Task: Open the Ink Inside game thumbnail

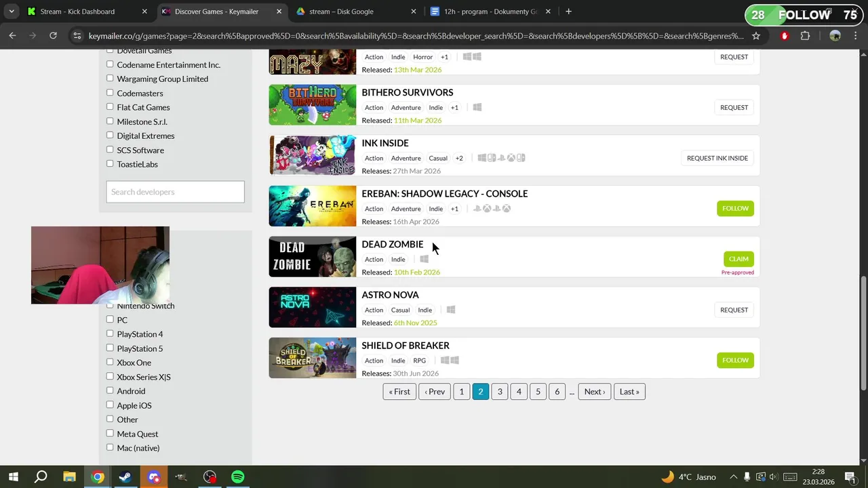Action: (313, 155)
